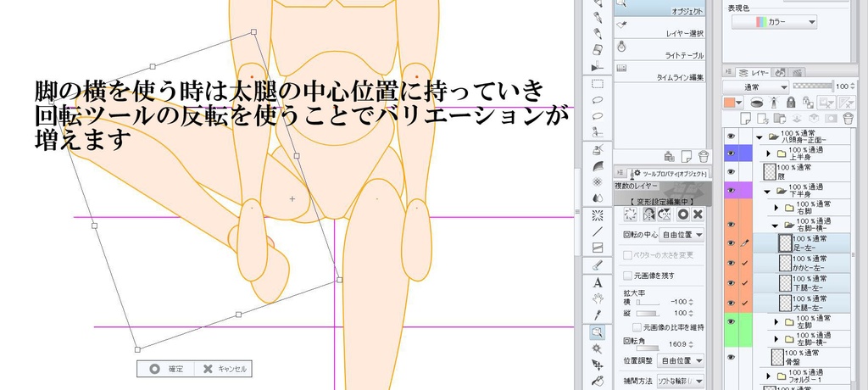Click the opacity value stepper arrows
The height and width of the screenshot is (390, 868).
(x=854, y=86)
